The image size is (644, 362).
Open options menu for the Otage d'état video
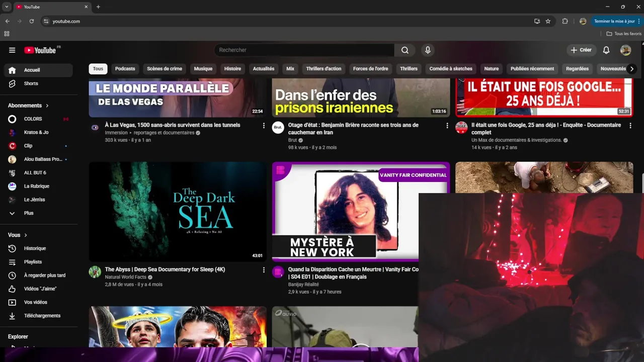(447, 126)
